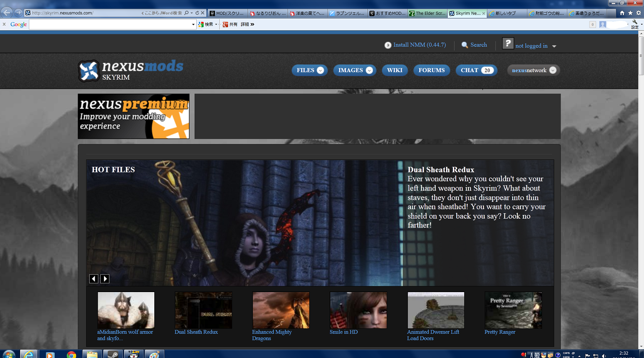The width and height of the screenshot is (644, 358).
Task: Open the Enhanced Mighty Dragons link
Action: click(x=272, y=335)
